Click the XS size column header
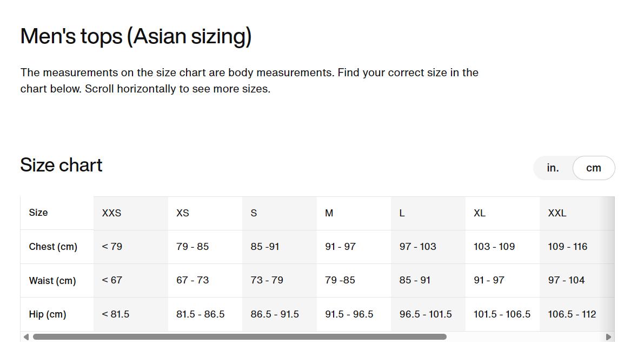The height and width of the screenshot is (350, 644). tap(183, 213)
